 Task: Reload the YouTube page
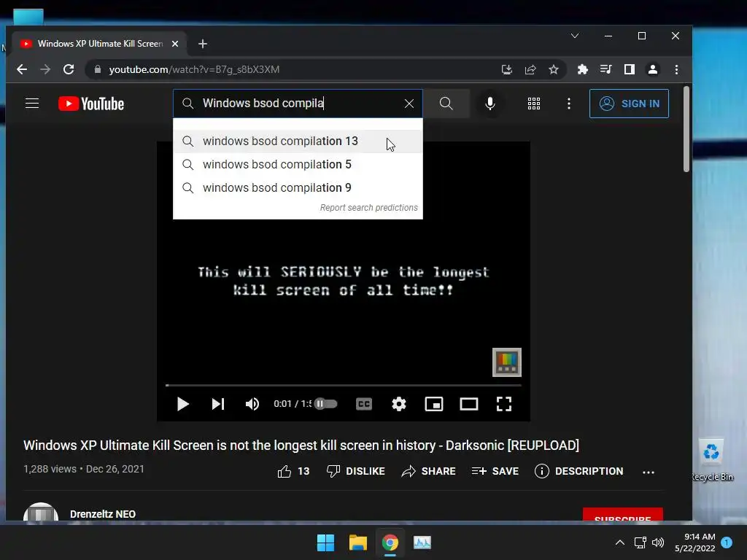(69, 69)
